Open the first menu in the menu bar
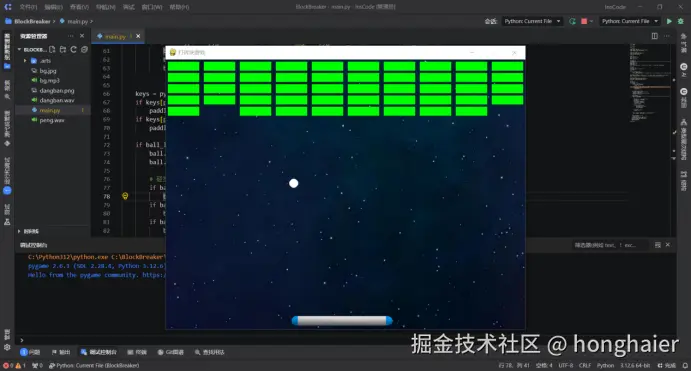 click(x=28, y=7)
